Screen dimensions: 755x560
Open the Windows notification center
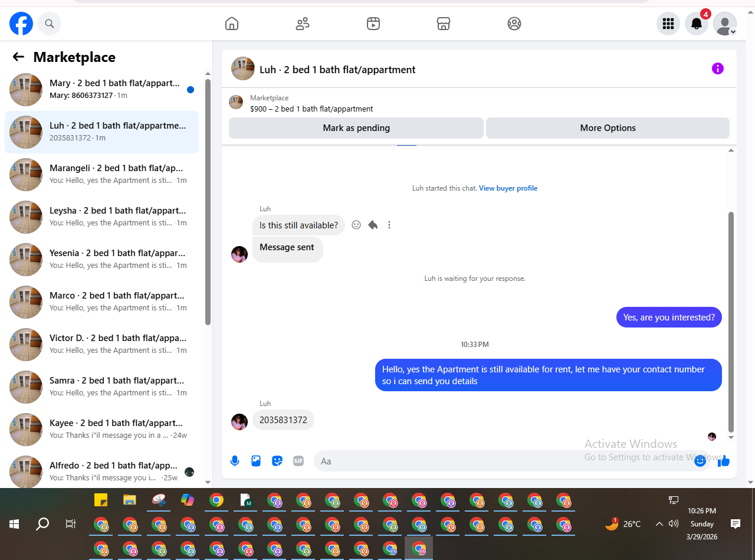736,524
